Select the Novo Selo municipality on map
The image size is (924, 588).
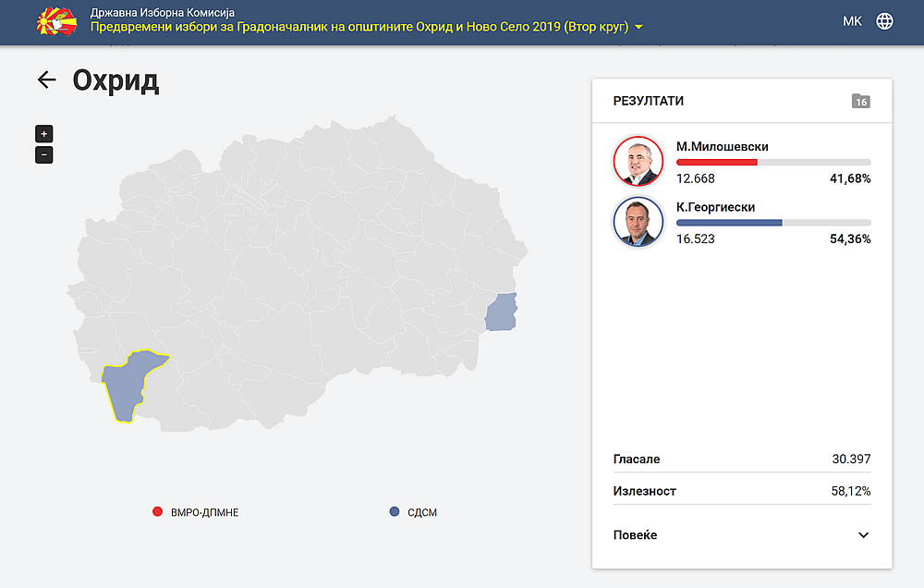click(x=501, y=312)
